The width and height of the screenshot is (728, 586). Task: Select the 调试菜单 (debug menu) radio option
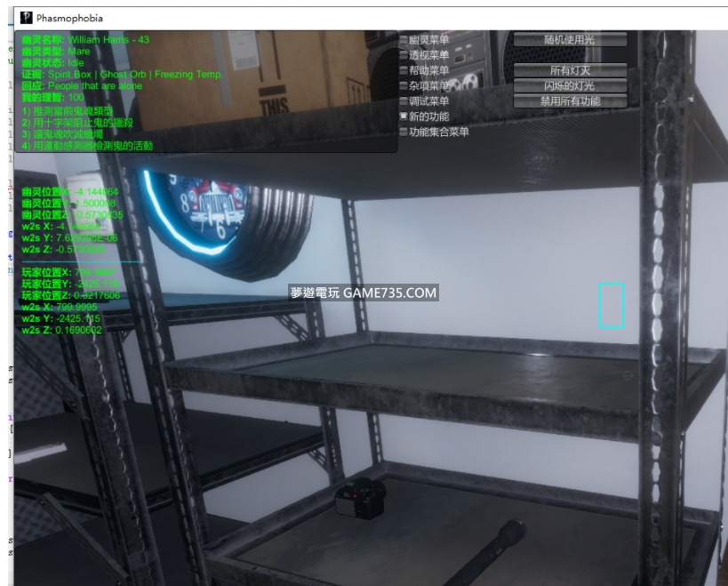point(424,101)
